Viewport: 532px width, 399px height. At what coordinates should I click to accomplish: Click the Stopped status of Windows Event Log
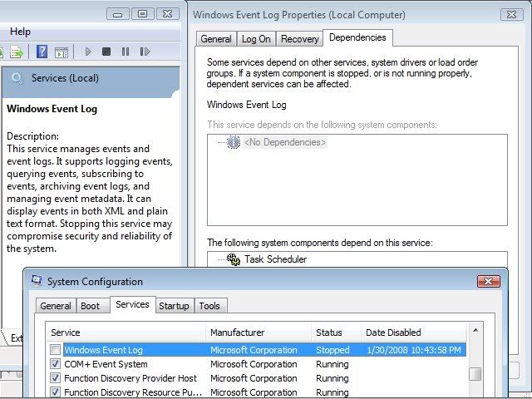332,350
